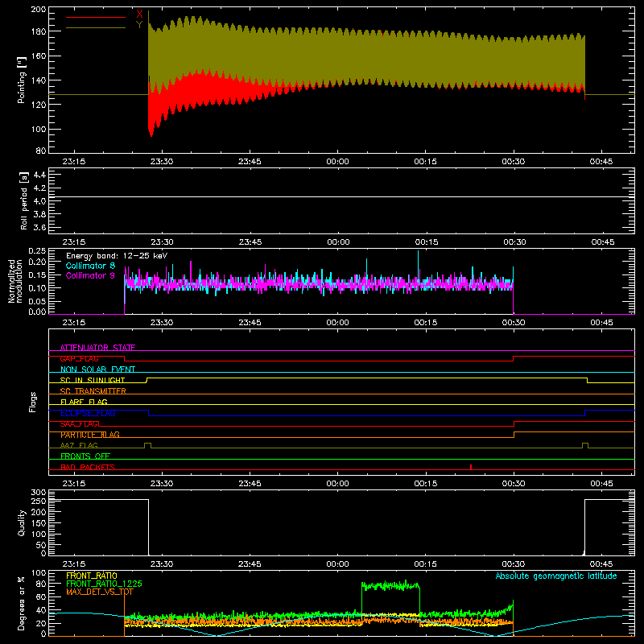The width and height of the screenshot is (644, 644).
Task: Click the PARTICLE_FLAG label
Action: click(90, 435)
